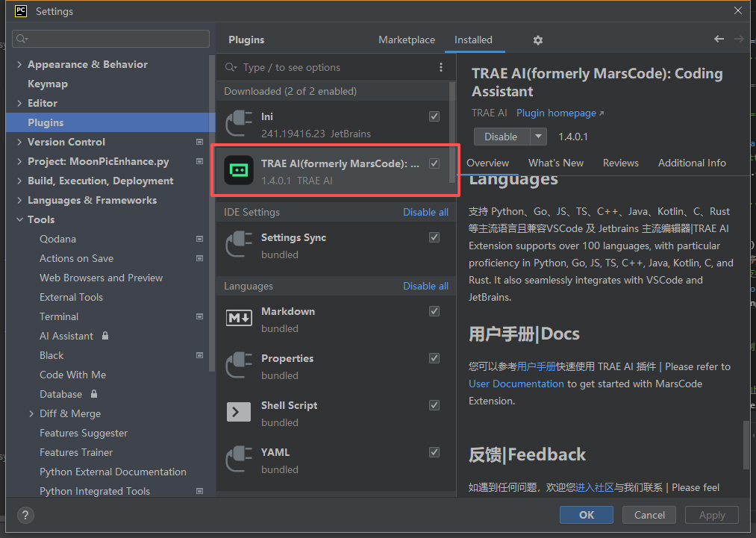Uncheck the Ini plugin checkbox

coord(434,116)
